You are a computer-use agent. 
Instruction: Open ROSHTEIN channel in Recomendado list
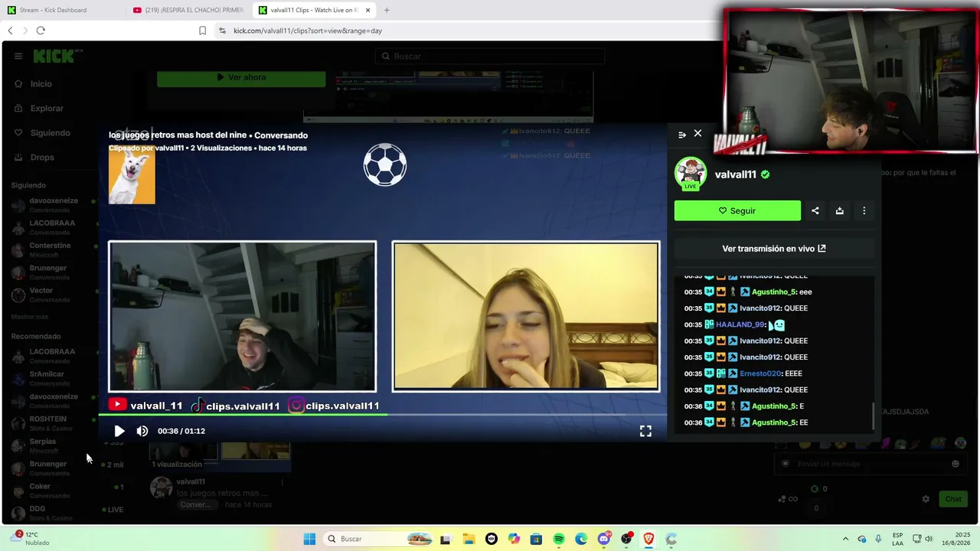pyautogui.click(x=47, y=423)
